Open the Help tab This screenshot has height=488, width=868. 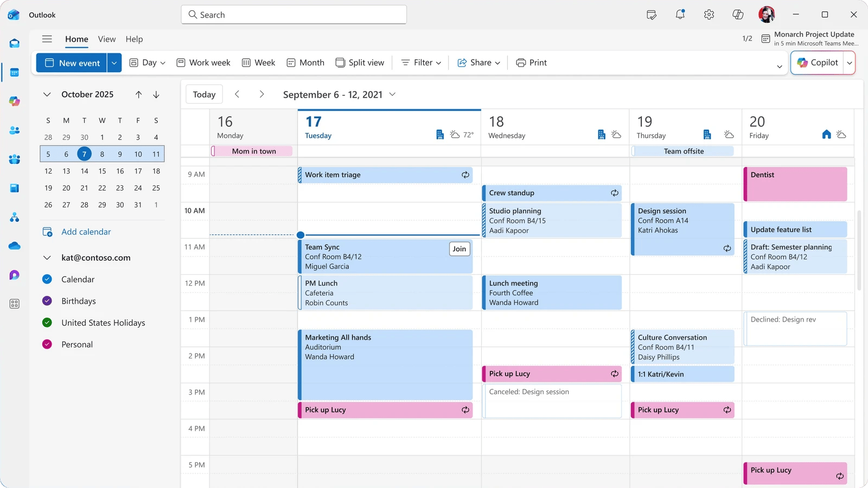(134, 39)
